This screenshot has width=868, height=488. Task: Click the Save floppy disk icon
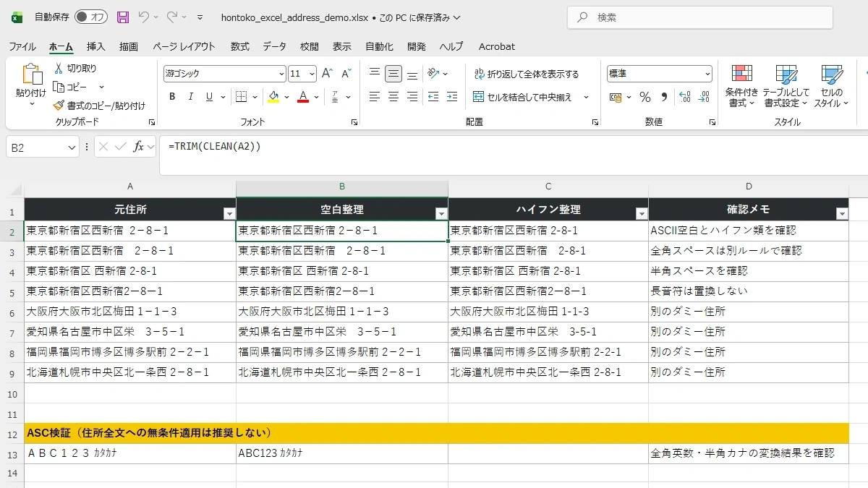pos(123,17)
